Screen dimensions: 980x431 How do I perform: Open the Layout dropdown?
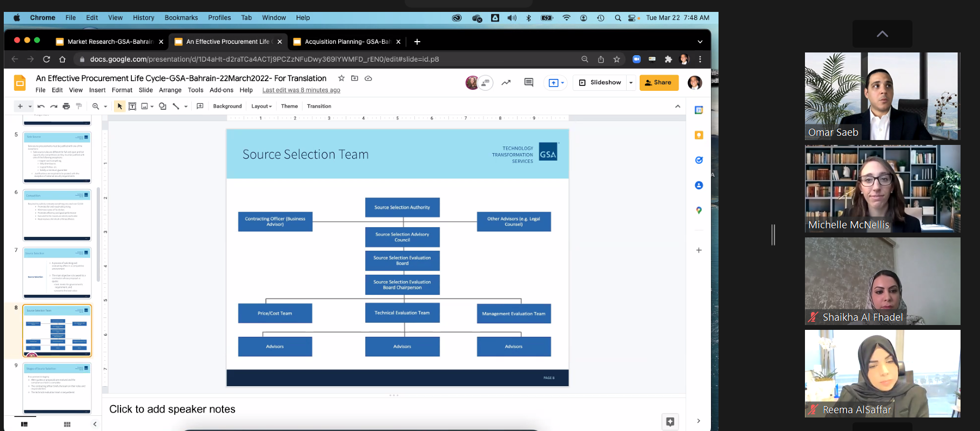[261, 107]
